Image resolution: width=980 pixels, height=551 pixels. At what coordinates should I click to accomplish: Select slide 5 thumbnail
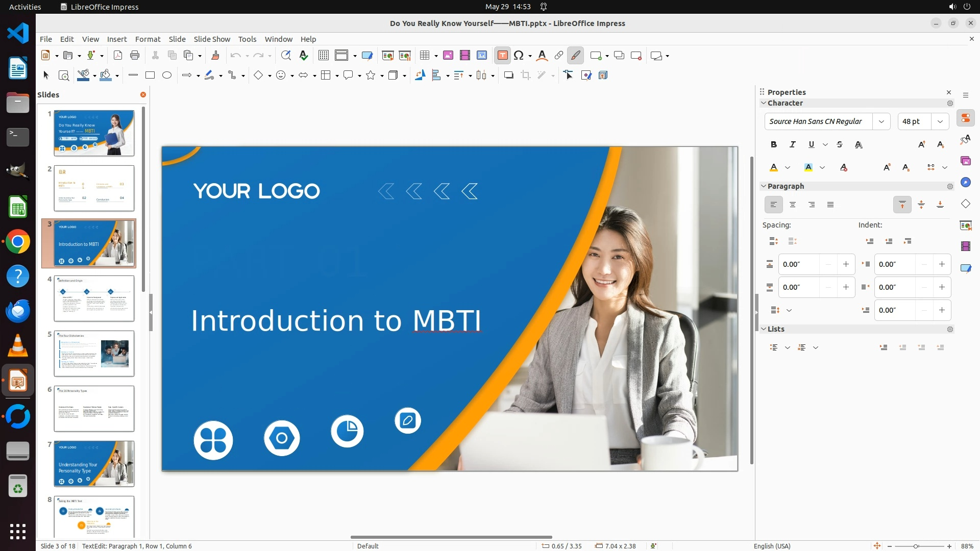pos(94,354)
